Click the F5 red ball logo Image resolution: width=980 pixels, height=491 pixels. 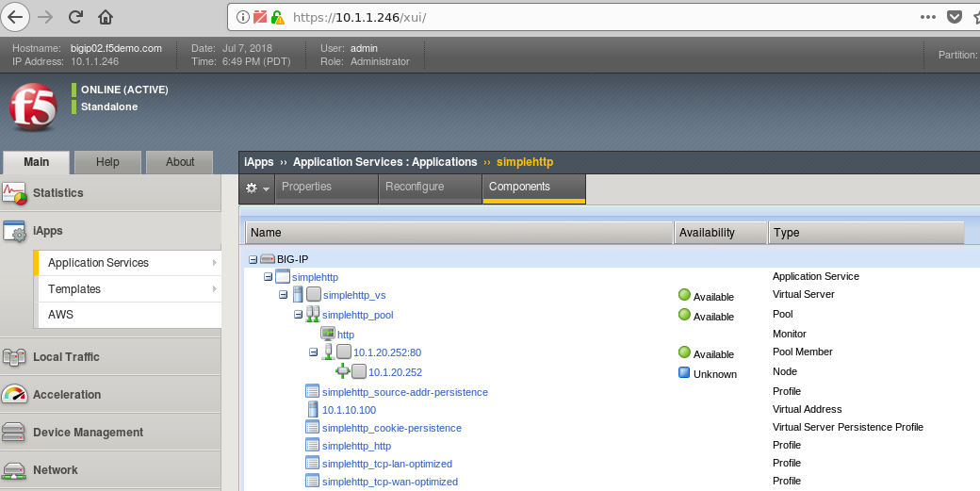point(33,106)
